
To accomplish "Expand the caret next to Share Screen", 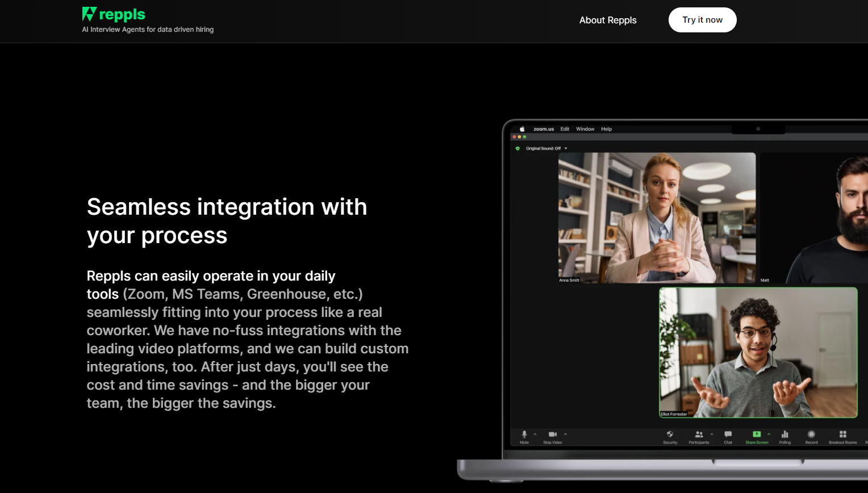I will pos(769,434).
